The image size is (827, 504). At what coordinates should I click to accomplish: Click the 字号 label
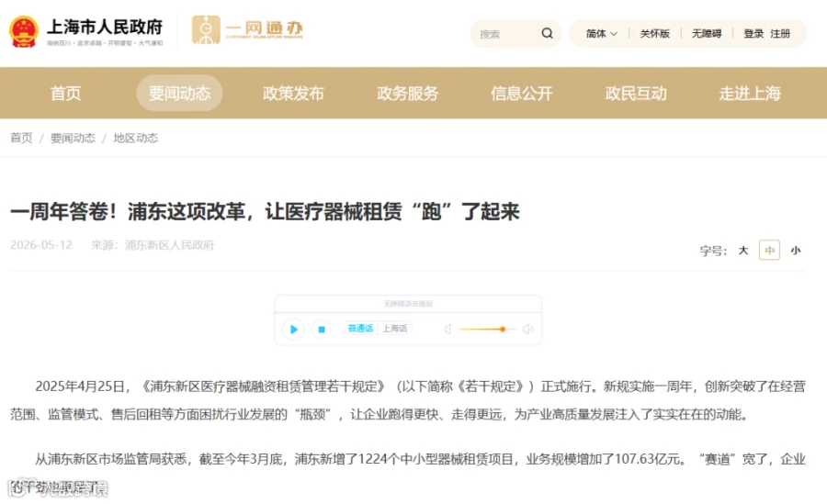click(x=713, y=251)
